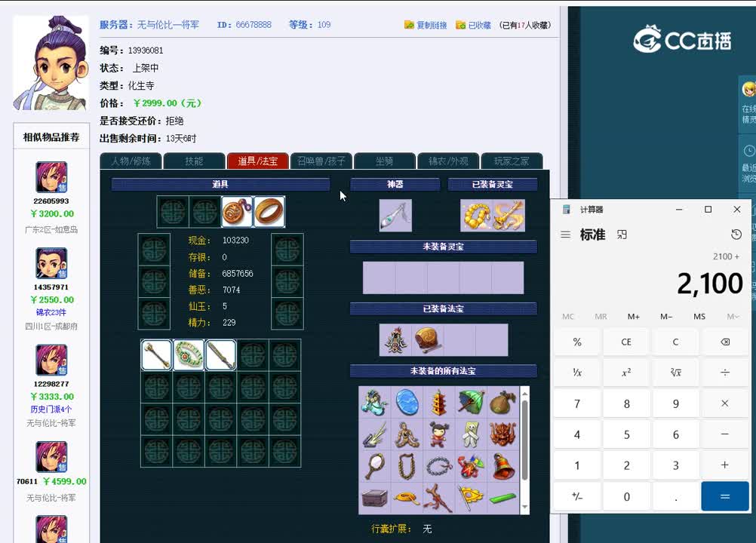Click the armored figure equipped 法宝
The height and width of the screenshot is (543, 756).
pyautogui.click(x=395, y=340)
